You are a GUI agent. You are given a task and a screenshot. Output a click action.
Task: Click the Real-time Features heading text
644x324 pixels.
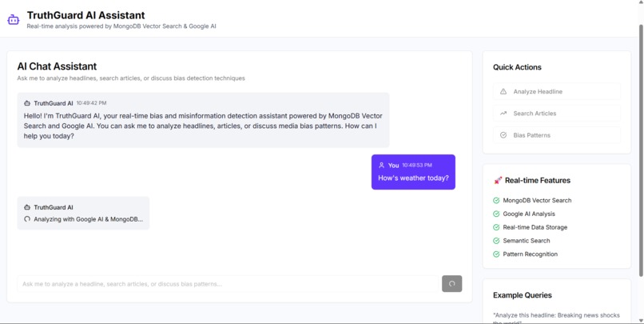tap(538, 181)
